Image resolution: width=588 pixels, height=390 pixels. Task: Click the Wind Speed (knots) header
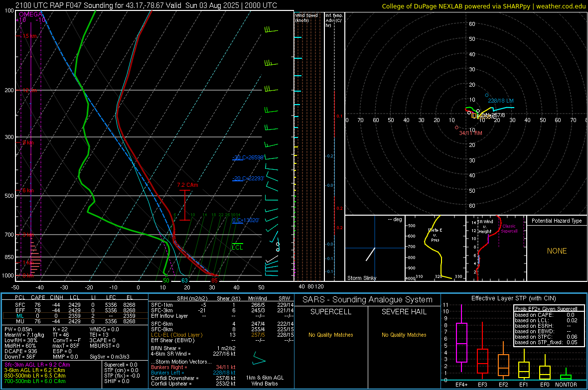[x=306, y=17]
